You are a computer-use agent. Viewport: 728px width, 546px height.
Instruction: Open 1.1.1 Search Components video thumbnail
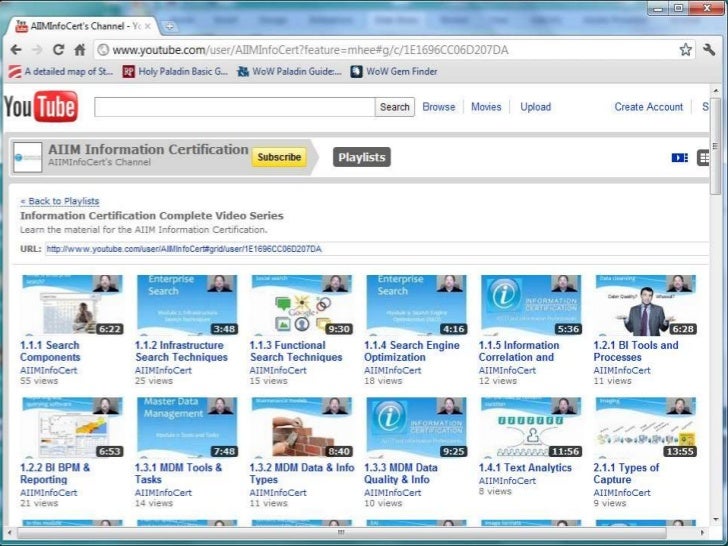[x=72, y=305]
